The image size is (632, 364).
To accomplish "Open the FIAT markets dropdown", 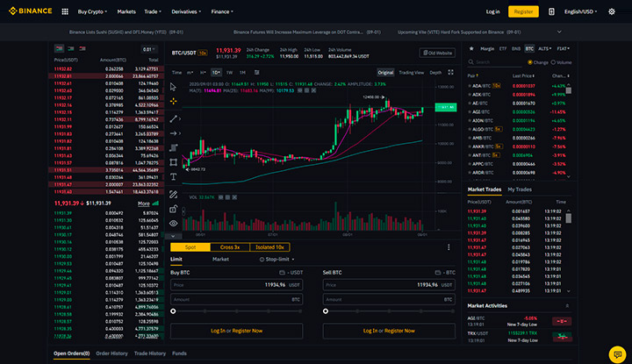I will click(563, 49).
